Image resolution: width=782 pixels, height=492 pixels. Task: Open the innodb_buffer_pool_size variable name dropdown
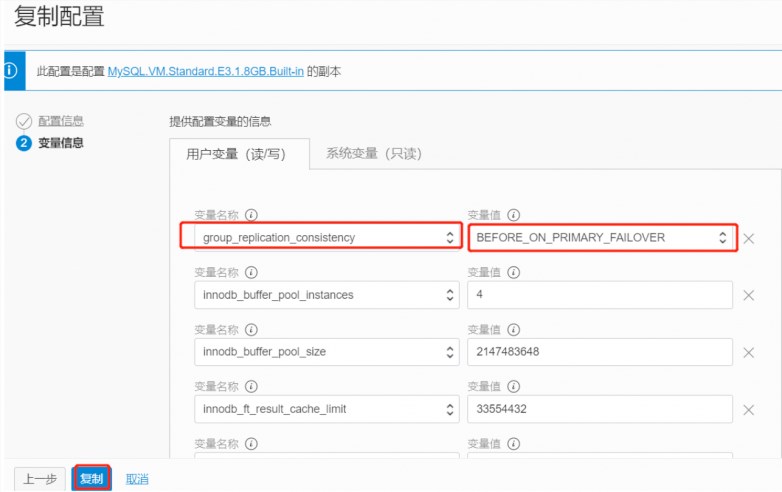[x=327, y=352]
